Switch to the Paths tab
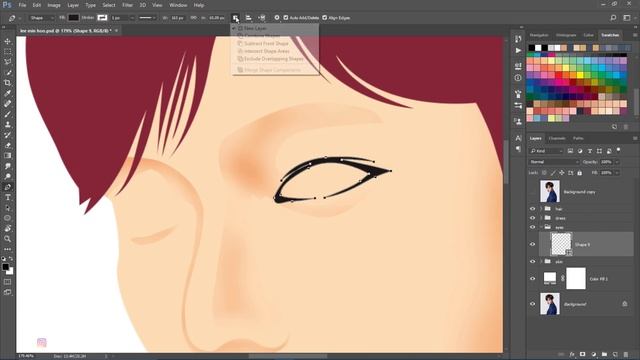The image size is (640, 360). pyautogui.click(x=578, y=138)
